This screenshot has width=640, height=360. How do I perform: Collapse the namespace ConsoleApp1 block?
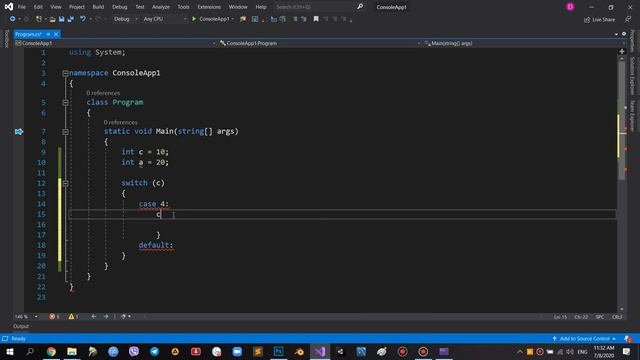click(x=65, y=73)
